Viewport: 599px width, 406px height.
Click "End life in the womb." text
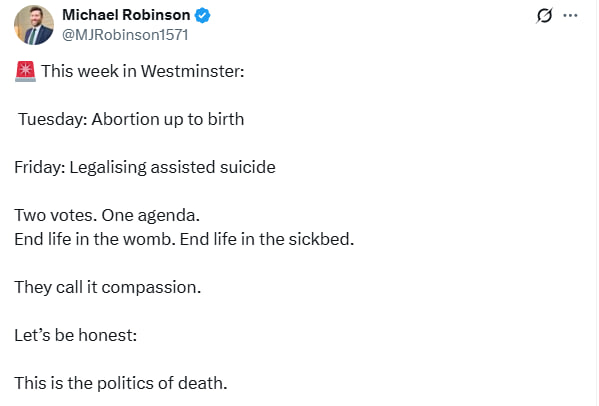pyautogui.click(x=95, y=239)
